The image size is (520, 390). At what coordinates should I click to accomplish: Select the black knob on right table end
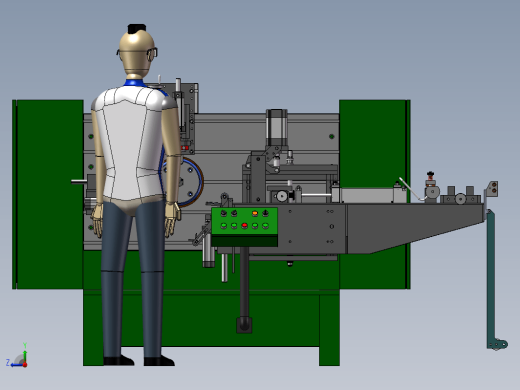coord(431,175)
